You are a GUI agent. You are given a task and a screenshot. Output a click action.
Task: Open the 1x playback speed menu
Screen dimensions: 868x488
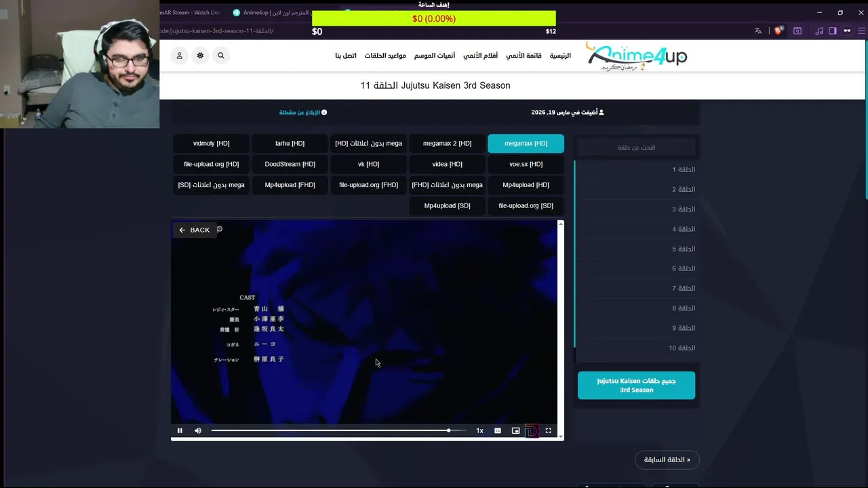coord(479,430)
